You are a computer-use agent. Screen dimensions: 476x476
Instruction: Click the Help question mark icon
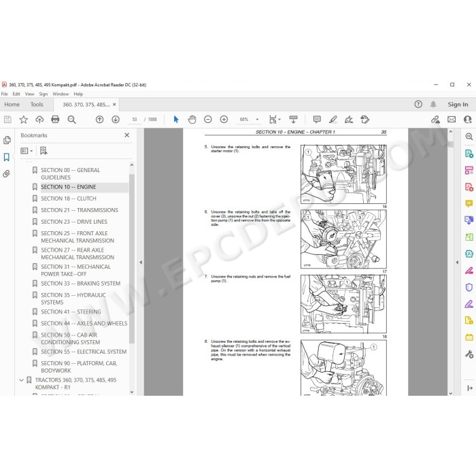coord(418,105)
